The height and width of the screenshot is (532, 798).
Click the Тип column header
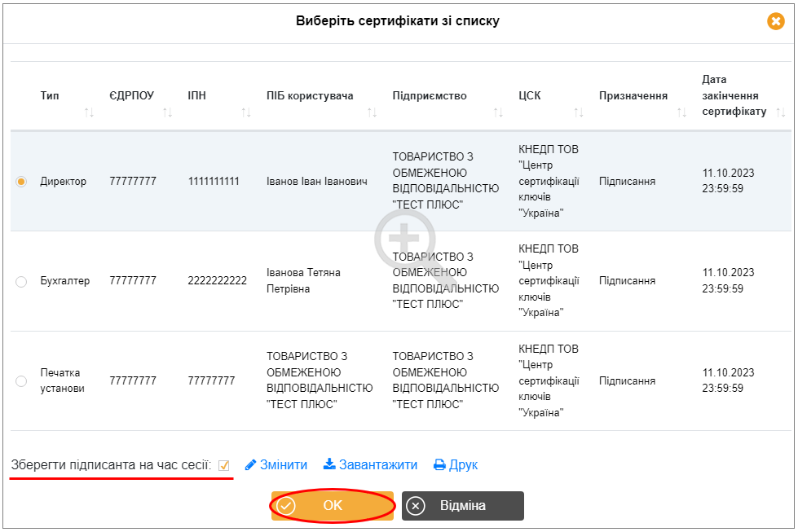50,95
